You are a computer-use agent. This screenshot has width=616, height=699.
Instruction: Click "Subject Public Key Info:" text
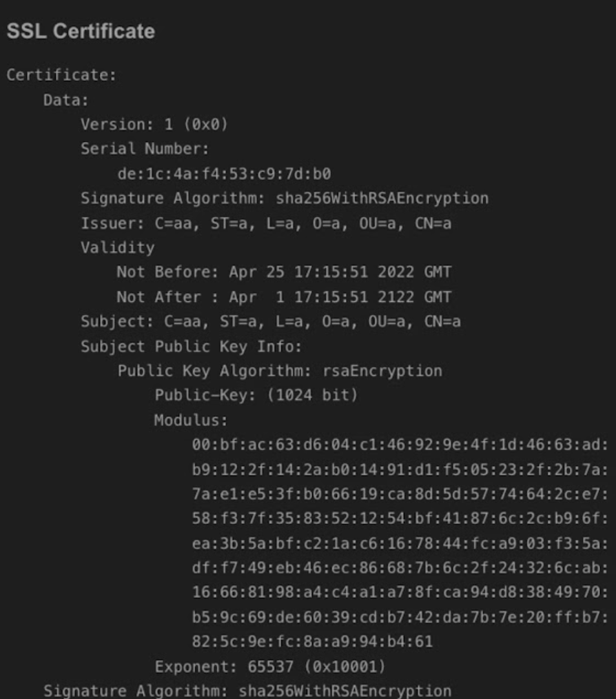pos(191,346)
